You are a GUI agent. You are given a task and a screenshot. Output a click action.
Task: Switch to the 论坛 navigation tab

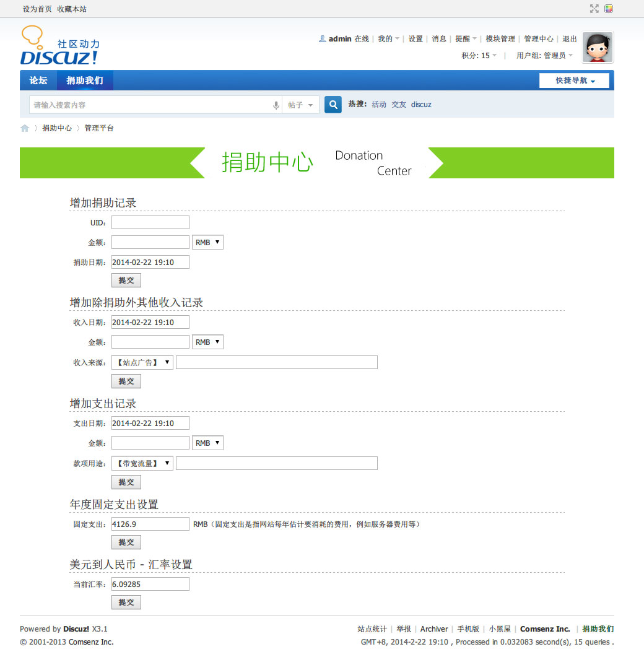pos(38,80)
